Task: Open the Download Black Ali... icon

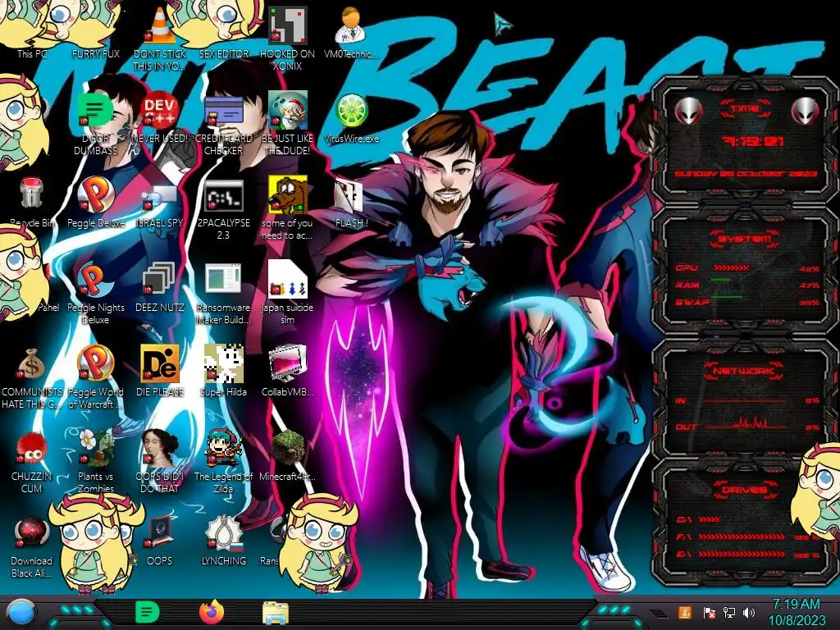Action: point(31,532)
